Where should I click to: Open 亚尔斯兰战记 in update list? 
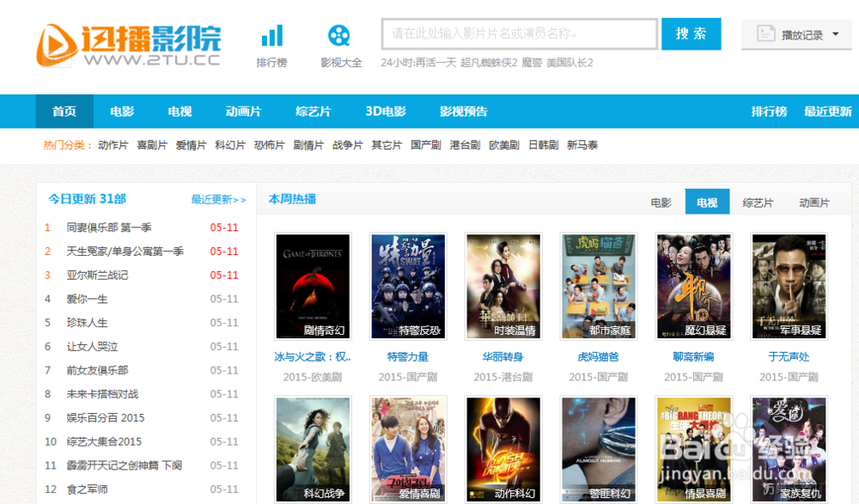[x=98, y=275]
